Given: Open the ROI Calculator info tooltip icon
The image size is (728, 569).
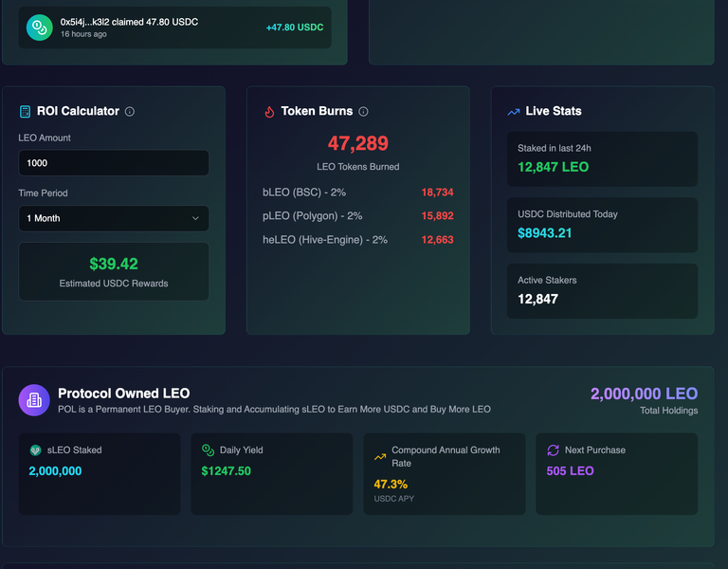Looking at the screenshot, I should [x=130, y=112].
